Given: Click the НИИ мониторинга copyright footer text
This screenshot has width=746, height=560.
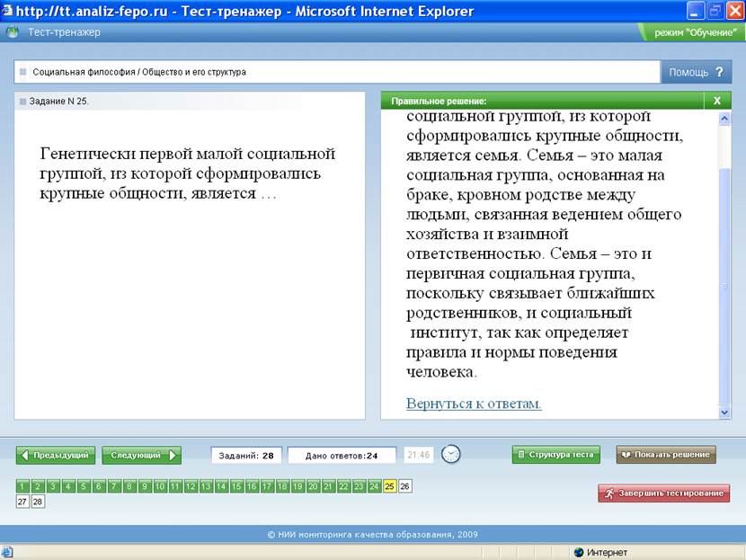Looking at the screenshot, I should click(372, 534).
